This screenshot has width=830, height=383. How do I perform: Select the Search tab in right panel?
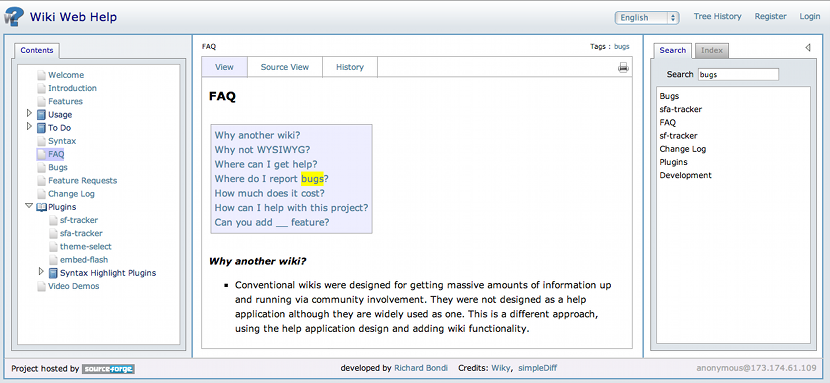pyautogui.click(x=673, y=50)
